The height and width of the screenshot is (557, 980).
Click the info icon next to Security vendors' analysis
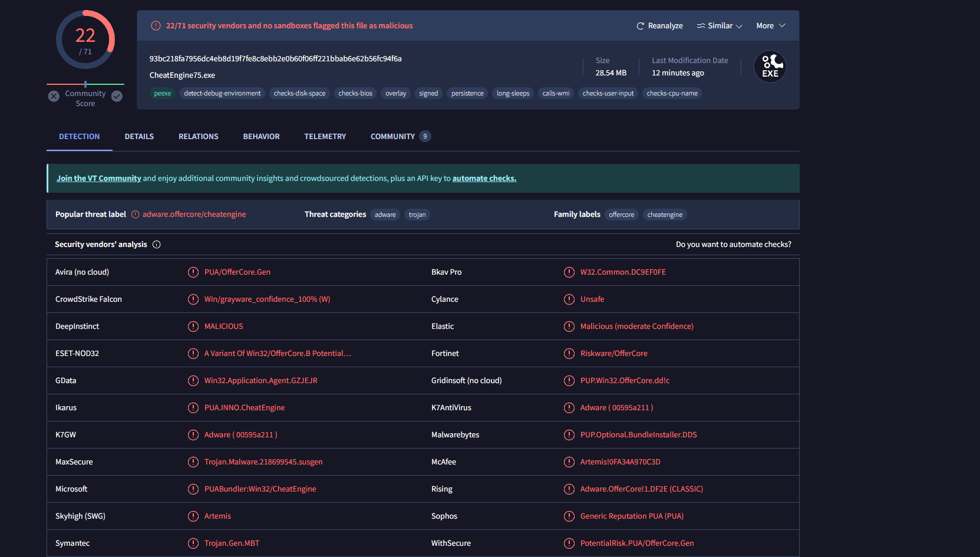(x=157, y=245)
